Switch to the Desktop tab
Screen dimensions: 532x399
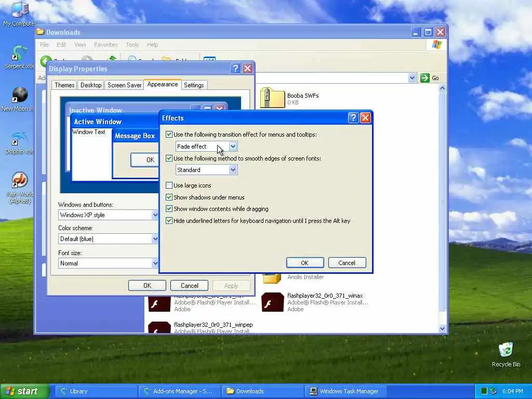pyautogui.click(x=91, y=85)
